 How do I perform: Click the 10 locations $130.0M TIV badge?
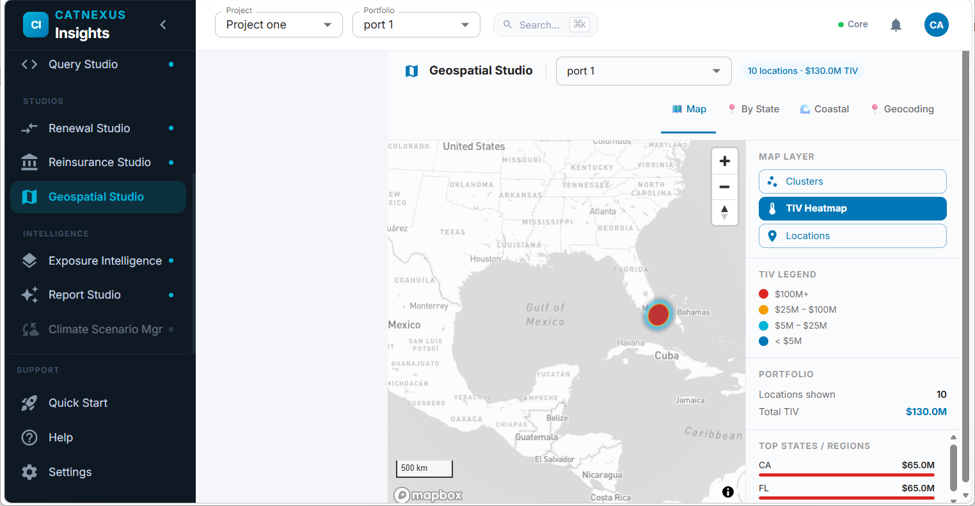coord(802,71)
